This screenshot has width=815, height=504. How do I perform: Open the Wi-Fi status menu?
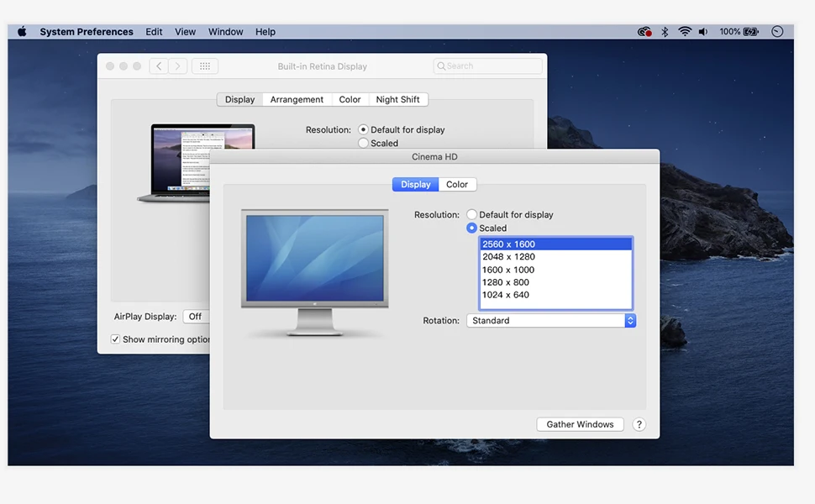click(x=685, y=32)
